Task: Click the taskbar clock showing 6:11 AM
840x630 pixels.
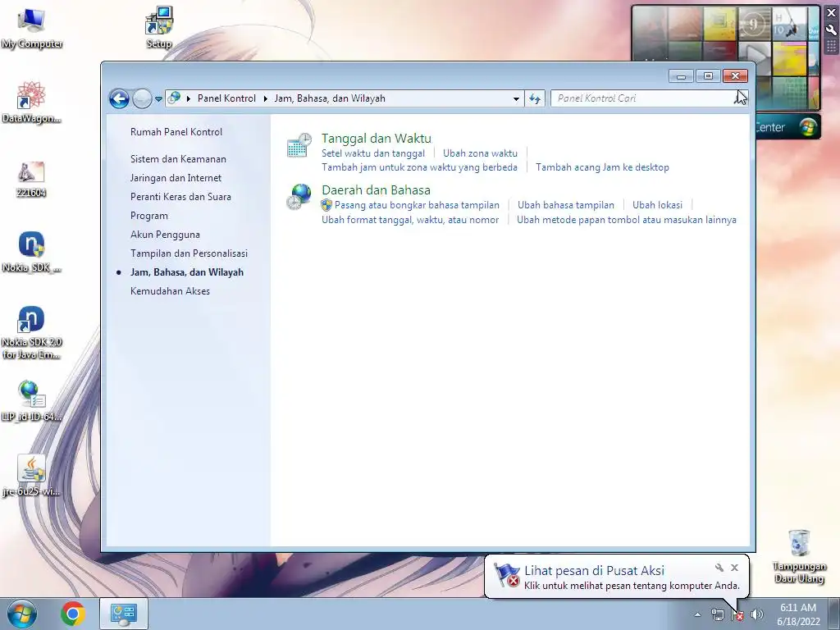Action: (x=798, y=614)
